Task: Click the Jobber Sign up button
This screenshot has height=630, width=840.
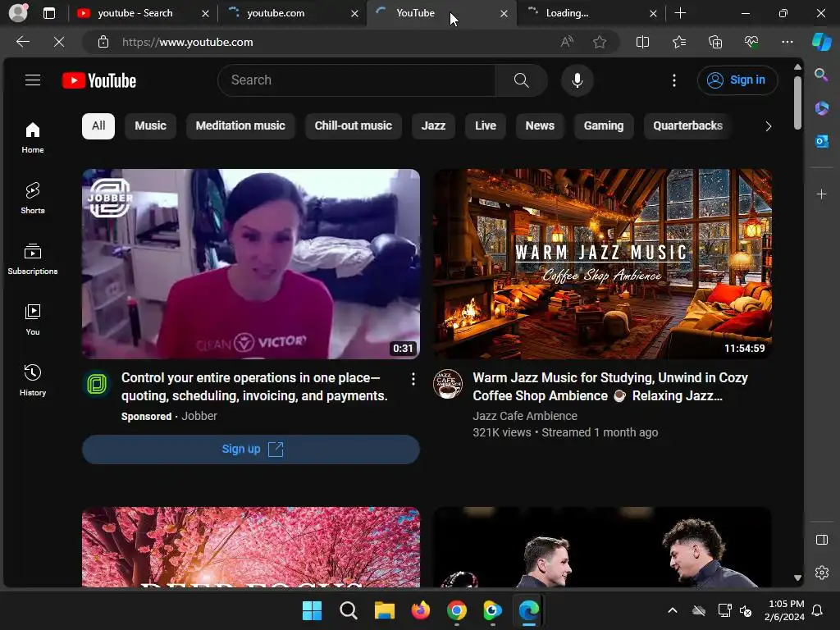Action: coord(251,450)
